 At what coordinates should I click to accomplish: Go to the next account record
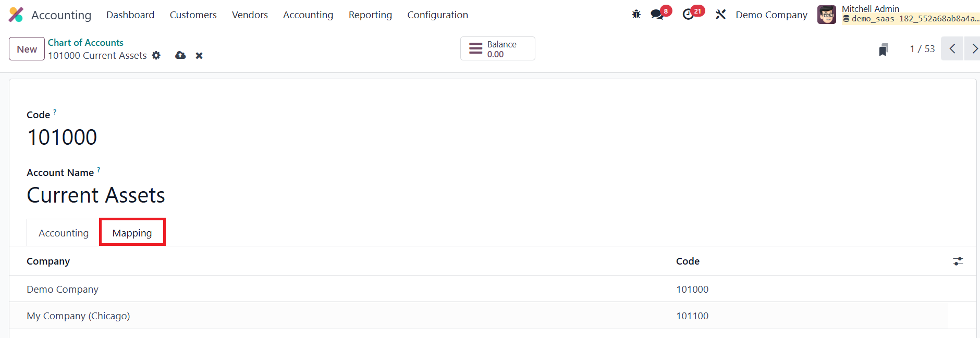(x=973, y=49)
